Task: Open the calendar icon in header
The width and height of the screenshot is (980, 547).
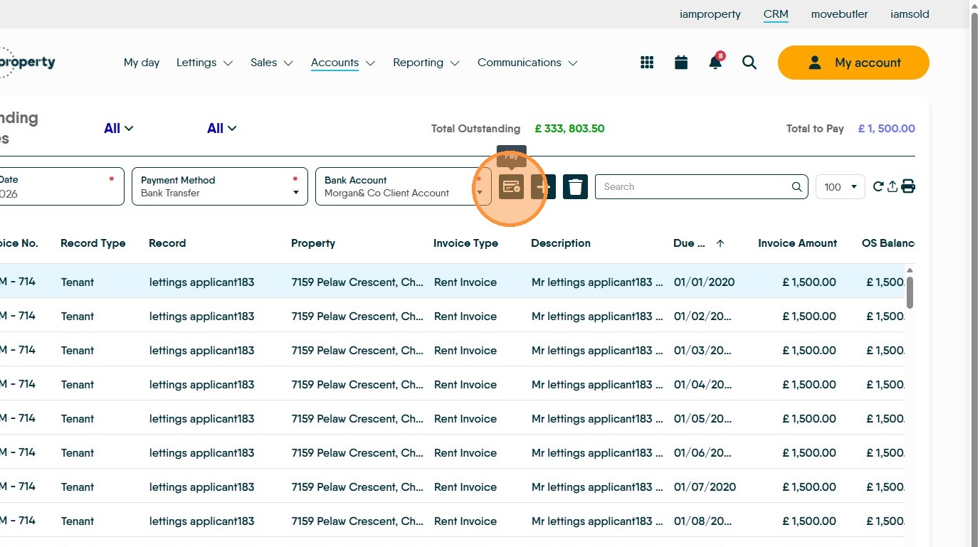Action: pyautogui.click(x=681, y=63)
